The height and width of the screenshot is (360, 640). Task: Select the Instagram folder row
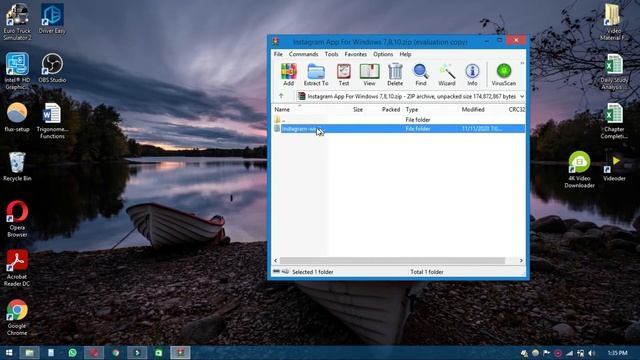tap(399, 129)
